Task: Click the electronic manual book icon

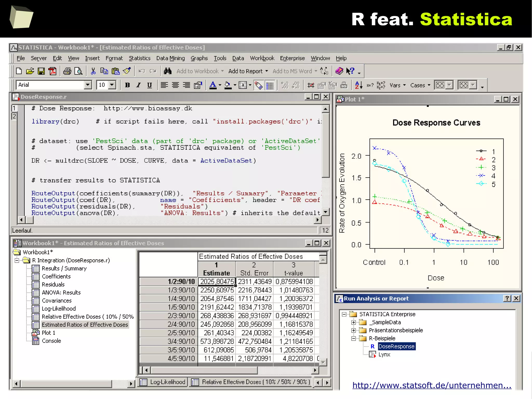Action: pos(339,71)
